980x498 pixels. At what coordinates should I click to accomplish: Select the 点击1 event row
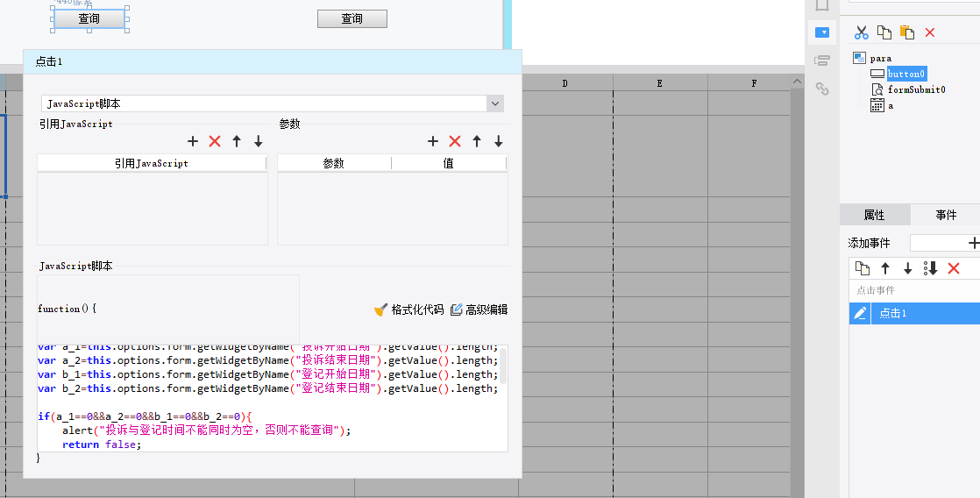click(x=914, y=313)
